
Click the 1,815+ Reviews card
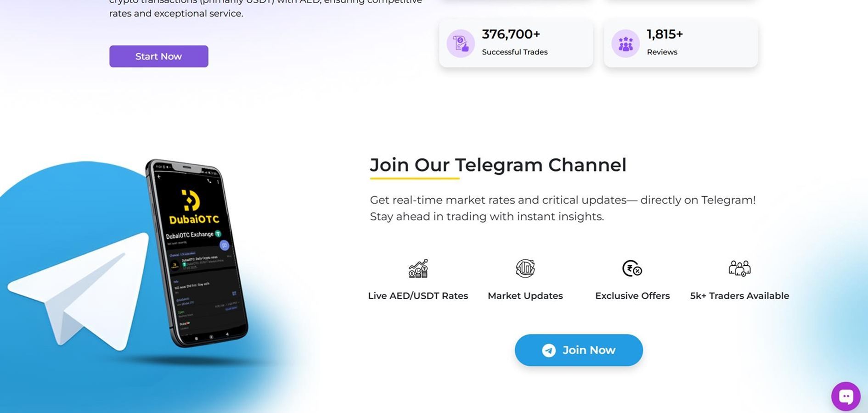pyautogui.click(x=681, y=44)
